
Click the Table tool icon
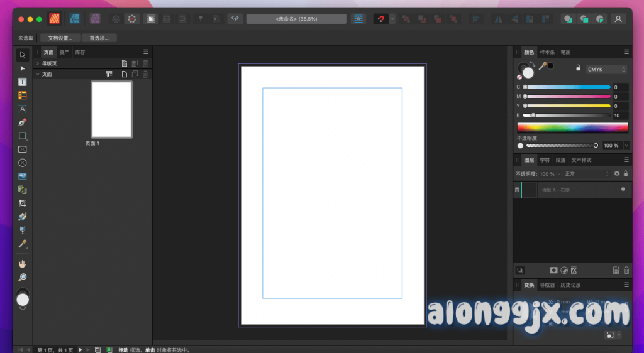pos(23,95)
